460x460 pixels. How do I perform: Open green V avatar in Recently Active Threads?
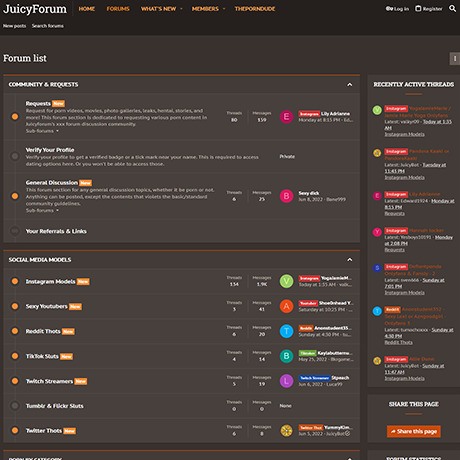coord(377,110)
